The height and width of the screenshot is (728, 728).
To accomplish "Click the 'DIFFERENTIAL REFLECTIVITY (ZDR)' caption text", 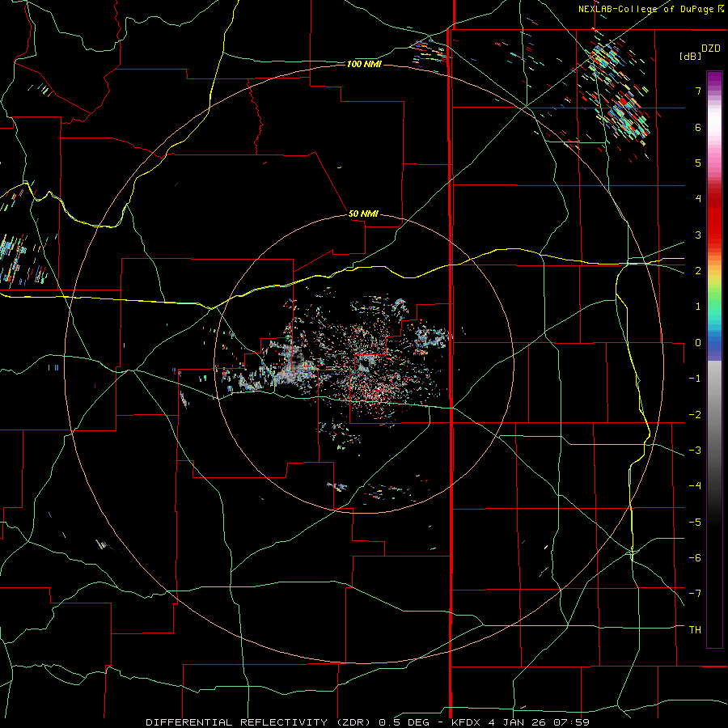I will (258, 722).
